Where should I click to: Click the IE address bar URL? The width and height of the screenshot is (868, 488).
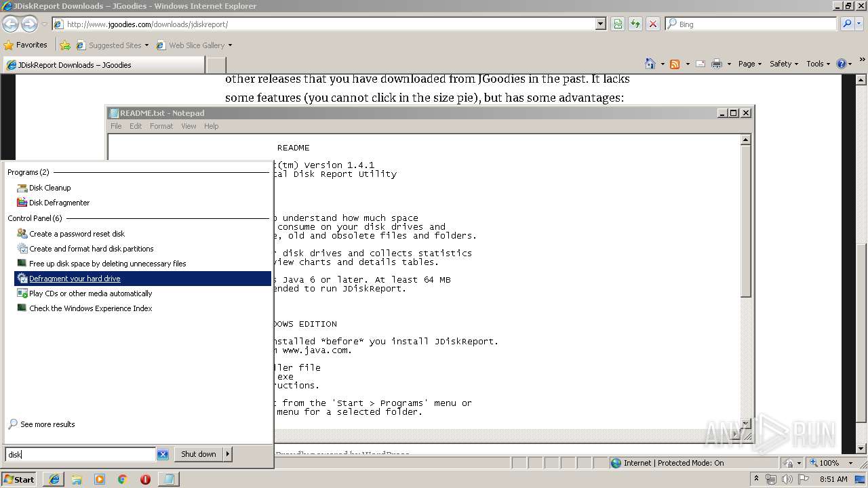(x=147, y=24)
